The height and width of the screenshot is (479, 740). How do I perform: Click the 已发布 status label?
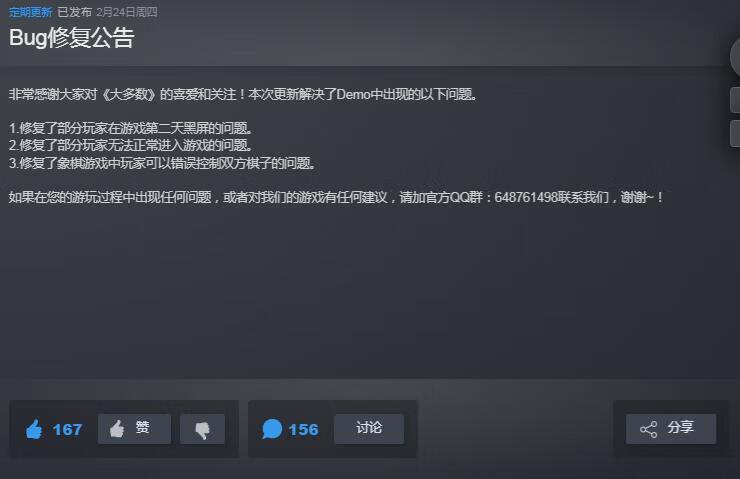[75, 12]
